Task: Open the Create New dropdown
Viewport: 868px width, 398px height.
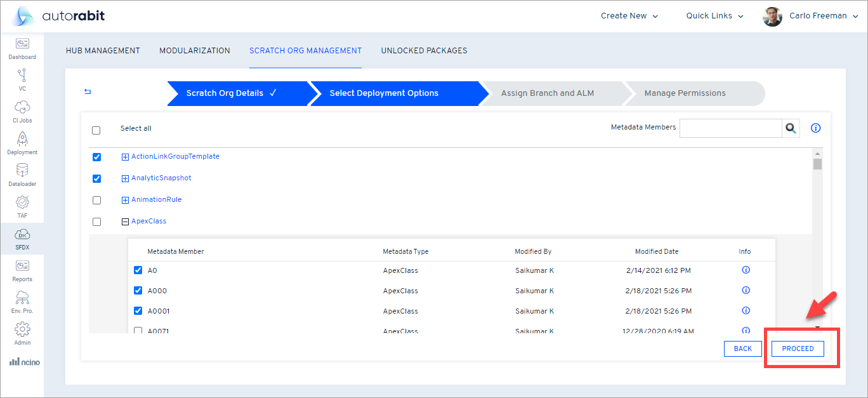Action: 629,15
